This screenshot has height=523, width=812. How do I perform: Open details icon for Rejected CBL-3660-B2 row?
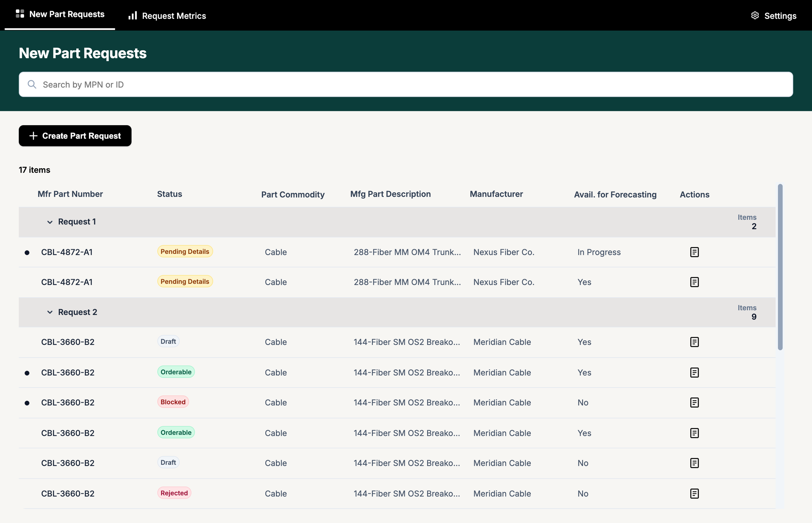[x=694, y=493]
